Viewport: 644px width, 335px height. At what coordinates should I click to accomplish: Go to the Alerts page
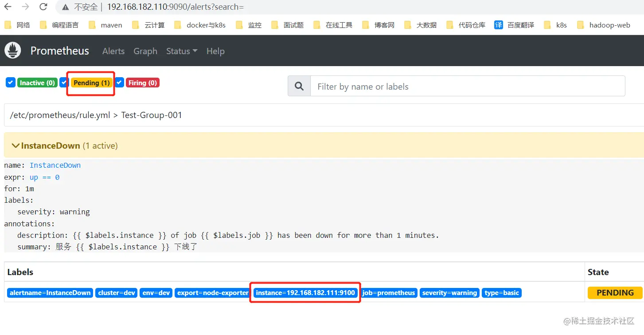coord(113,51)
